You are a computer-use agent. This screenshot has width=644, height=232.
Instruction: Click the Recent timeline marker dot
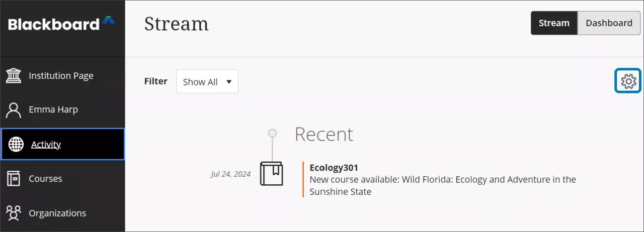tap(272, 133)
